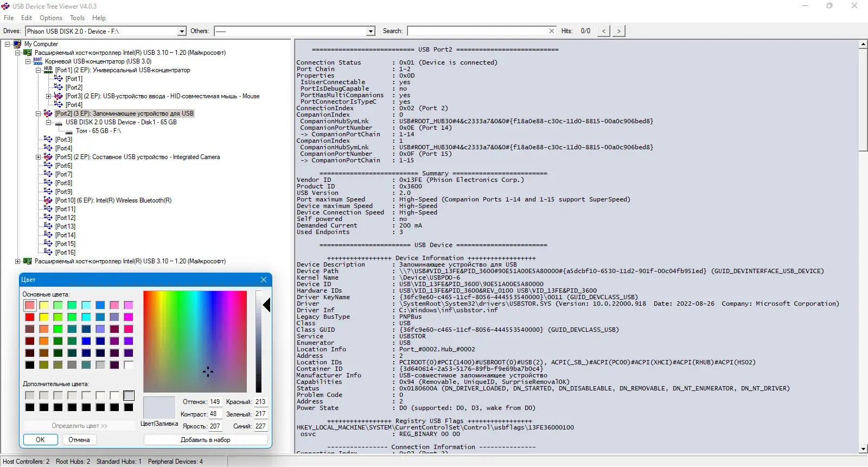
Task: Click OK in the color dialog
Action: click(x=40, y=440)
